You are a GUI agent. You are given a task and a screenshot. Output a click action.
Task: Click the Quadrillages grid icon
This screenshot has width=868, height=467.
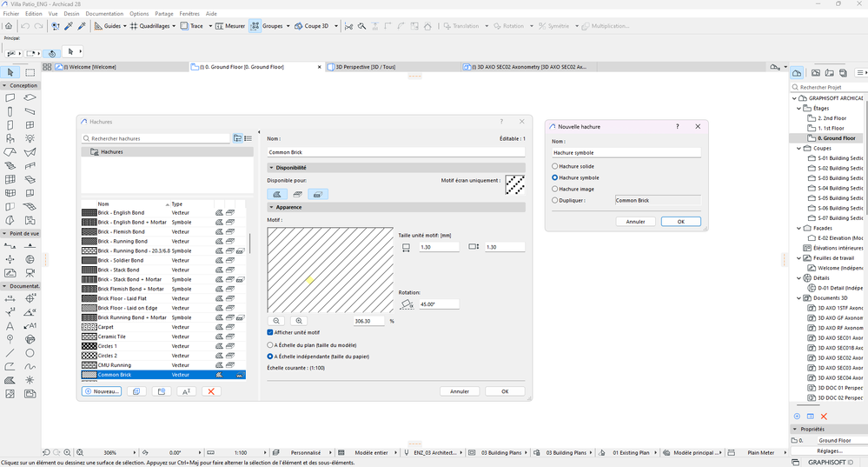coord(134,26)
